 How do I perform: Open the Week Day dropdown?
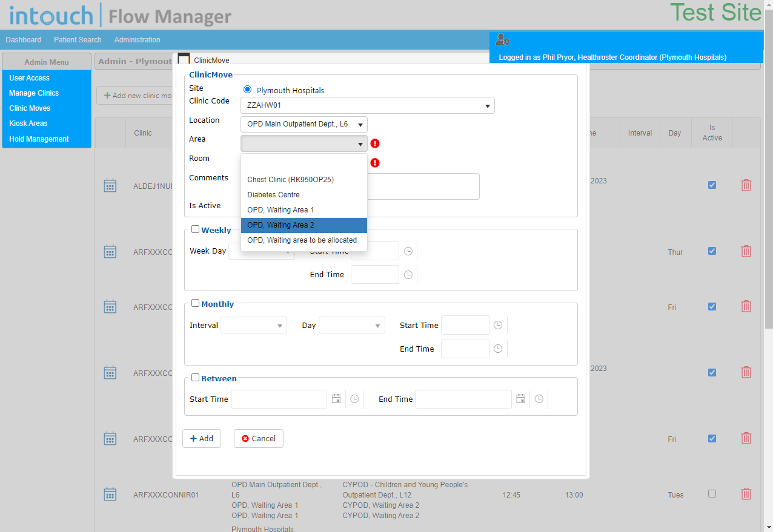tap(262, 251)
